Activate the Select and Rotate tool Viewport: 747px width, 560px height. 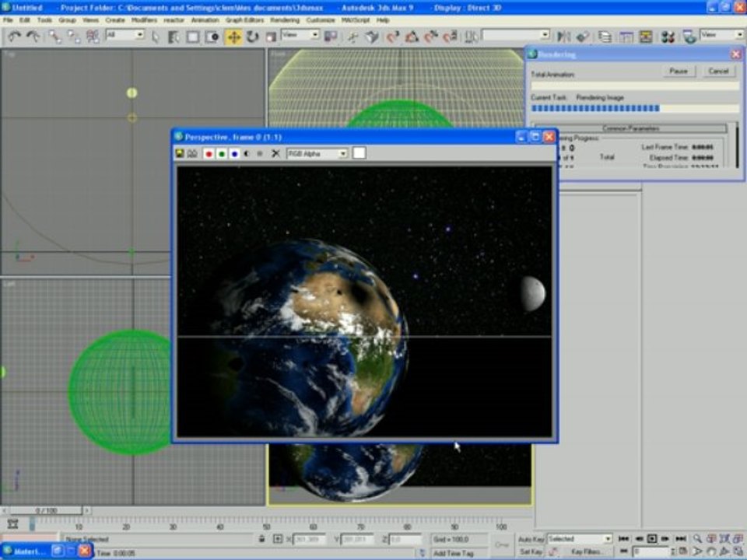point(252,37)
